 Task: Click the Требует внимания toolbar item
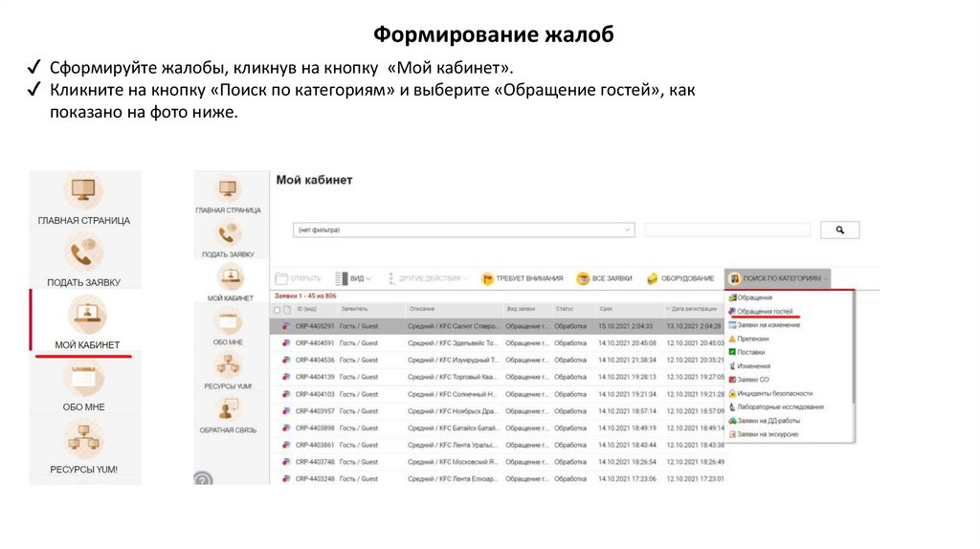(522, 278)
